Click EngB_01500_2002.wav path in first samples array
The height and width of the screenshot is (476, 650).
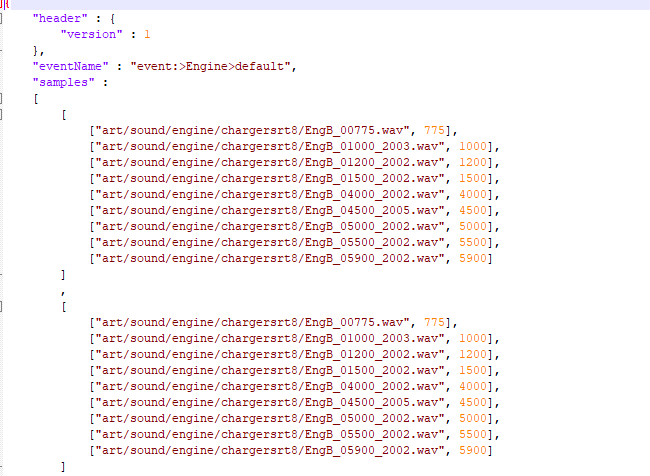(270, 179)
